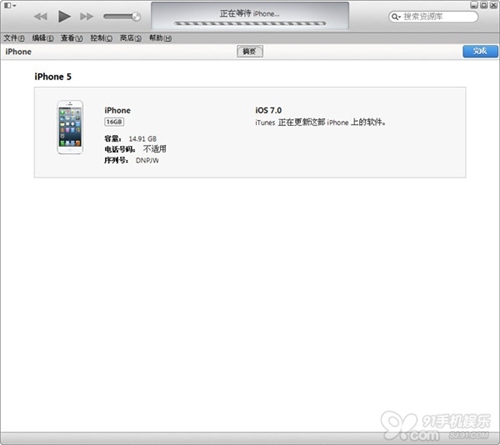Minimize the iTunes window
This screenshot has height=445, width=500.
[x=474, y=5]
